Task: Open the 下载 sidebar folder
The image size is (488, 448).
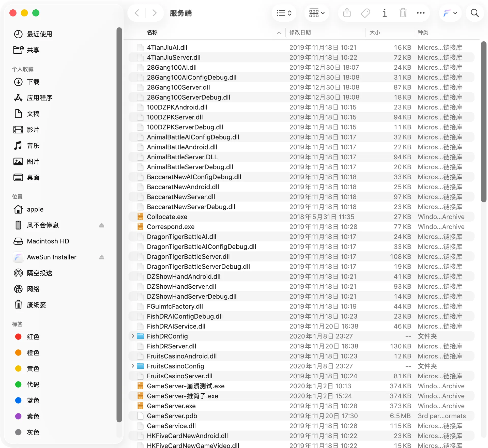Action: (33, 82)
